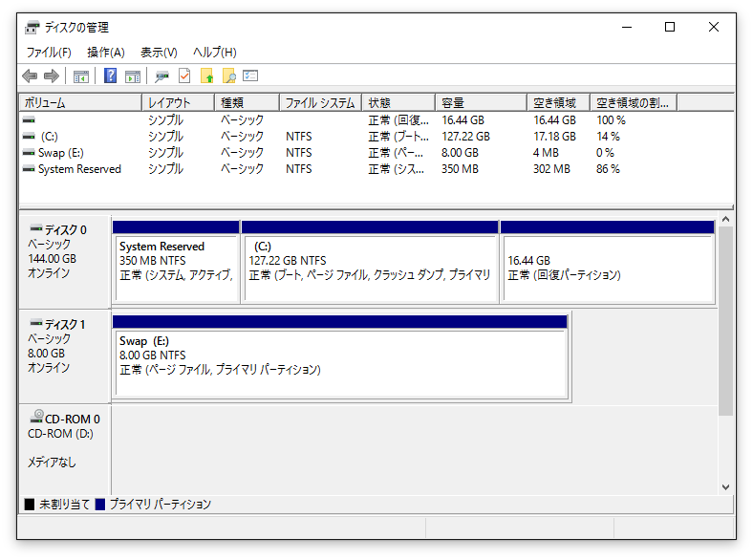Select the 16.44 GB recovery partition block
Image resolution: width=753 pixels, height=560 pixels.
point(608,262)
